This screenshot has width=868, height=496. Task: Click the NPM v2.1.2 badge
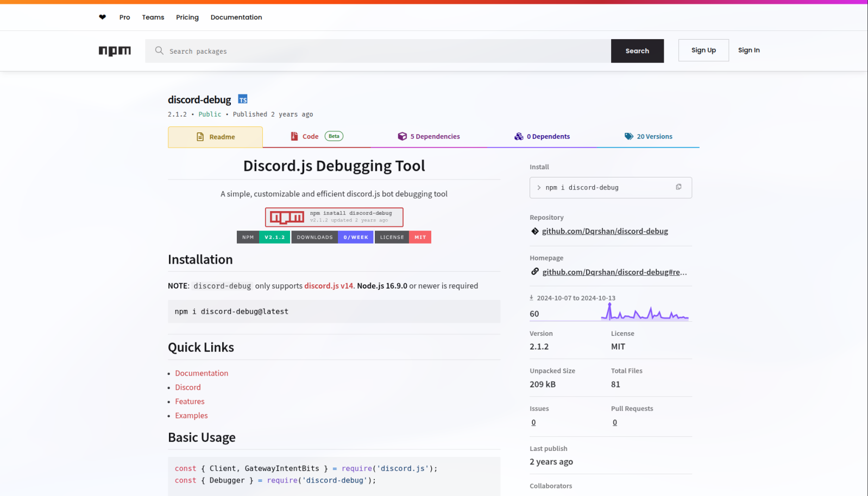click(263, 237)
